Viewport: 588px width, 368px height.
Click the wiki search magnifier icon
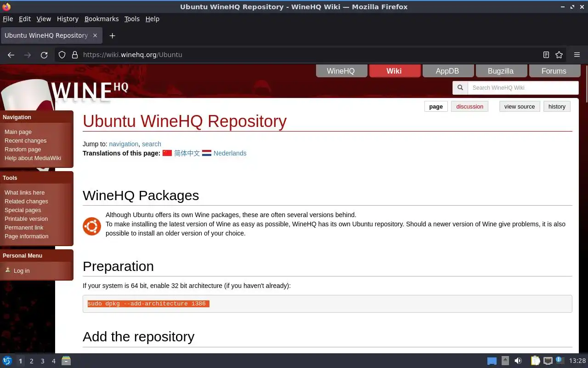pos(460,88)
